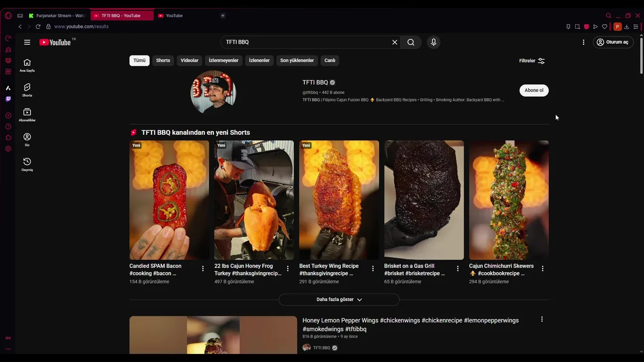Open Cajun Chimichurri Skewers thumbnail
The height and width of the screenshot is (362, 644).
click(509, 200)
